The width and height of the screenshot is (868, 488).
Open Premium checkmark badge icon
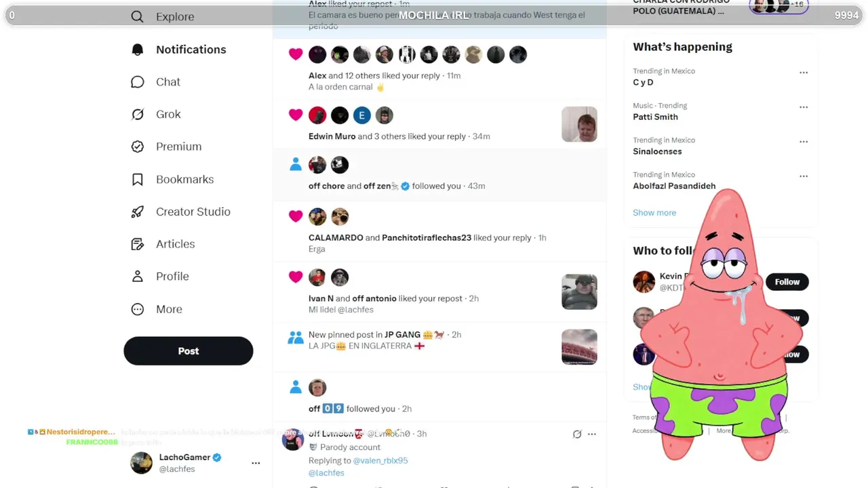pos(138,146)
